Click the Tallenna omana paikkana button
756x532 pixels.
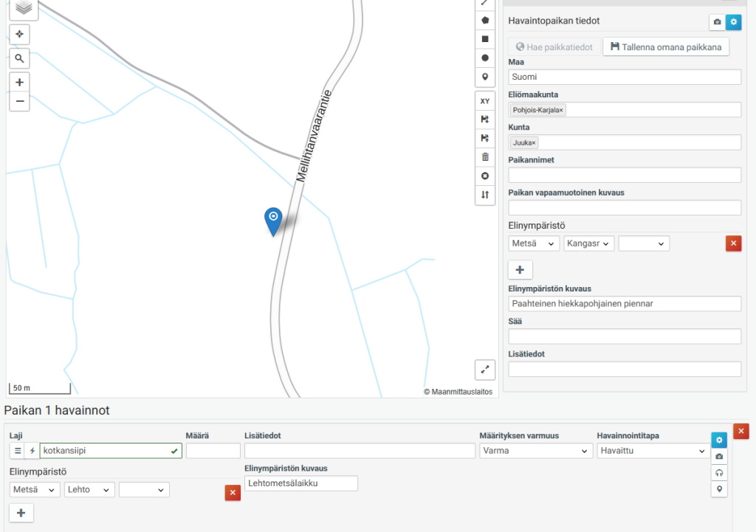666,46
